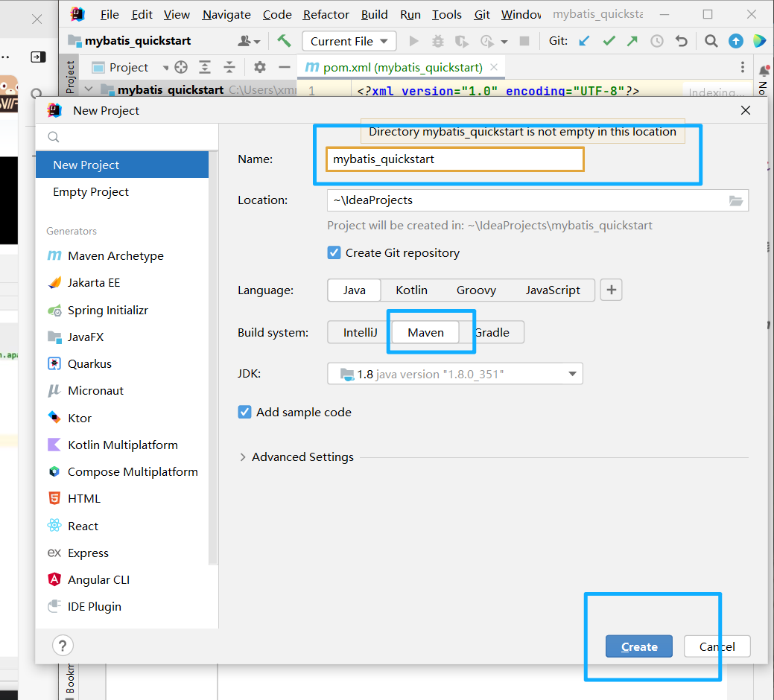Click Git Commit green checkmark
Viewport: 774px width, 700px height.
[x=609, y=41]
